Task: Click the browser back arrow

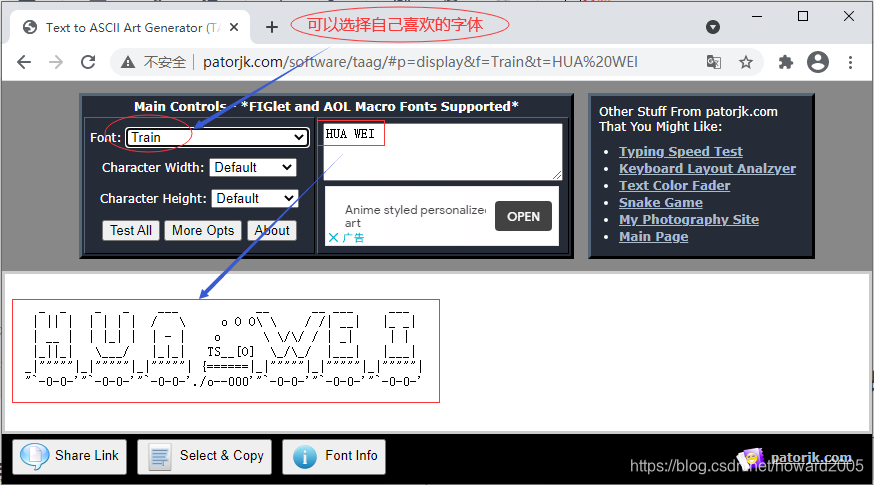Action: (24, 62)
